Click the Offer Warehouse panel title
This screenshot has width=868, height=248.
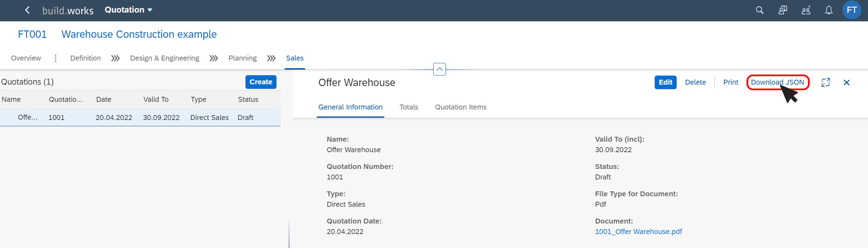pyautogui.click(x=357, y=83)
